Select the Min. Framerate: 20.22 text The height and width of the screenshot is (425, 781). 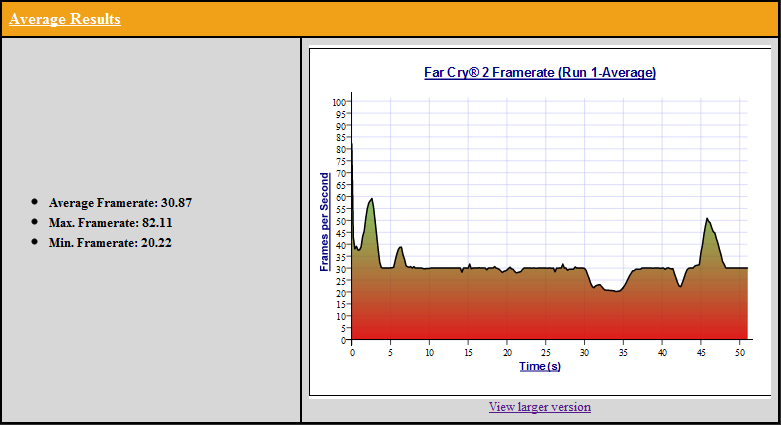[110, 242]
